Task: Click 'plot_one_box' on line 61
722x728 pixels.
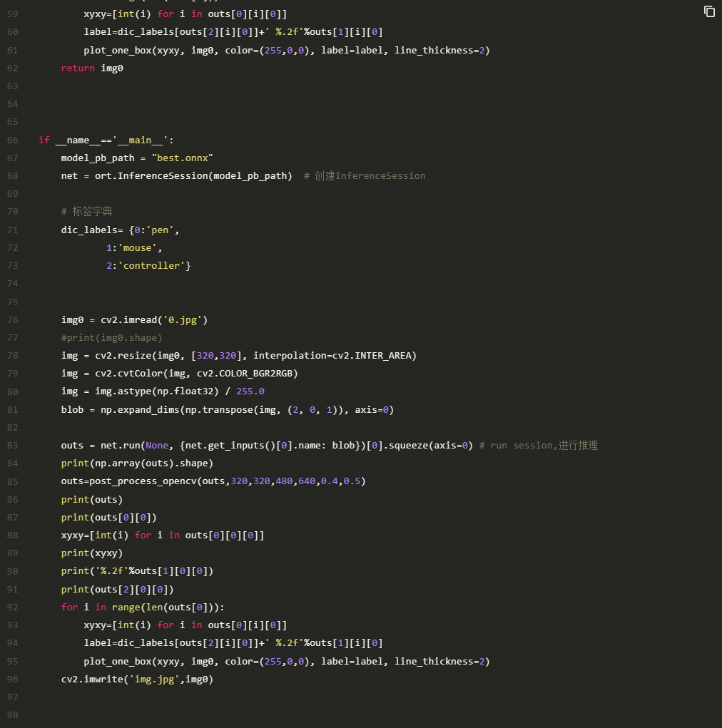Action: pos(118,51)
